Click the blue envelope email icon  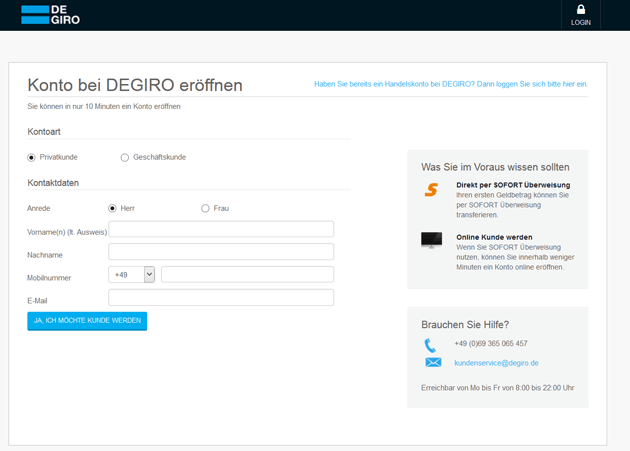433,362
